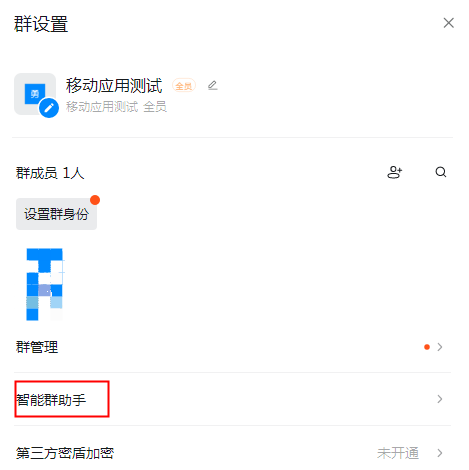
Task: Search group members with the magnifier icon
Action: tap(440, 172)
